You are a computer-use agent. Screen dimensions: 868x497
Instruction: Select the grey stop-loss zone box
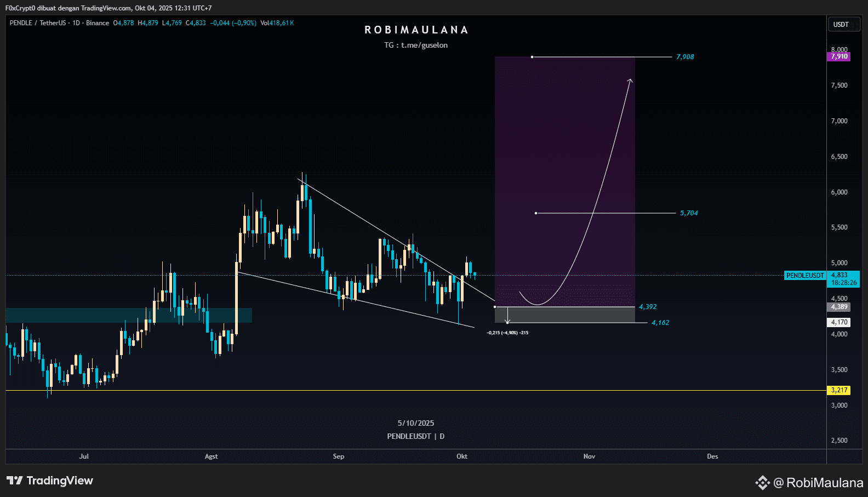tap(565, 315)
